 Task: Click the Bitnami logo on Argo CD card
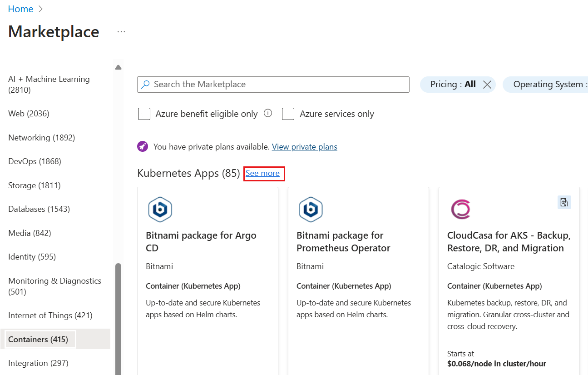tap(160, 210)
